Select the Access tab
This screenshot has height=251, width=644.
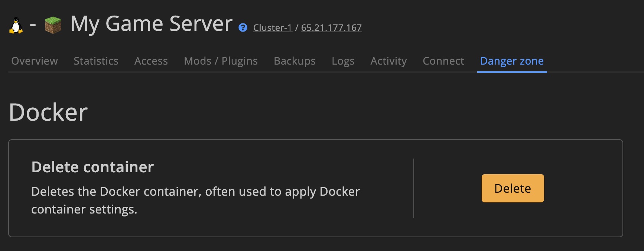(x=151, y=61)
